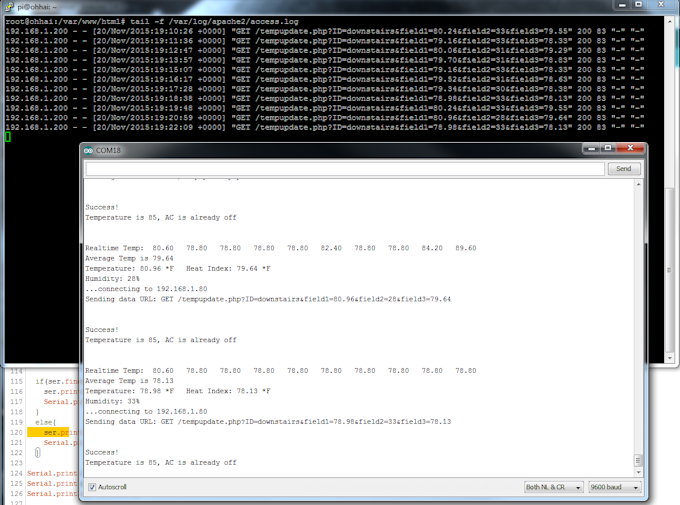The height and width of the screenshot is (505, 680).
Task: Click the log line timestamped 19:22:09
Action: click(325, 127)
